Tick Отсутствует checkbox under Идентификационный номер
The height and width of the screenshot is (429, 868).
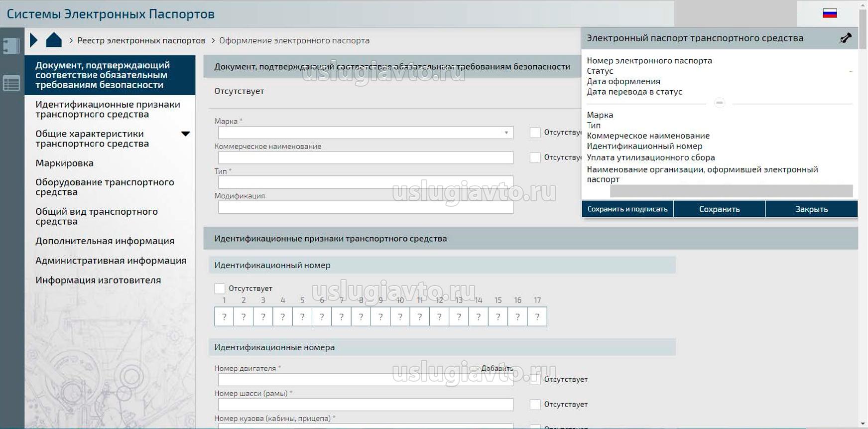point(220,288)
